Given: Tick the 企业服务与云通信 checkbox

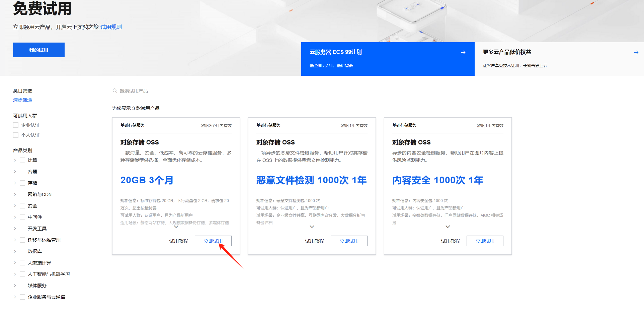Looking at the screenshot, I should [x=22, y=297].
